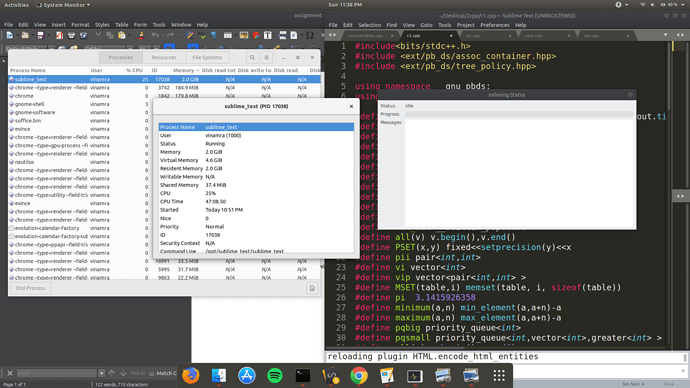Click the search icon in System Monitor header

pos(252,58)
